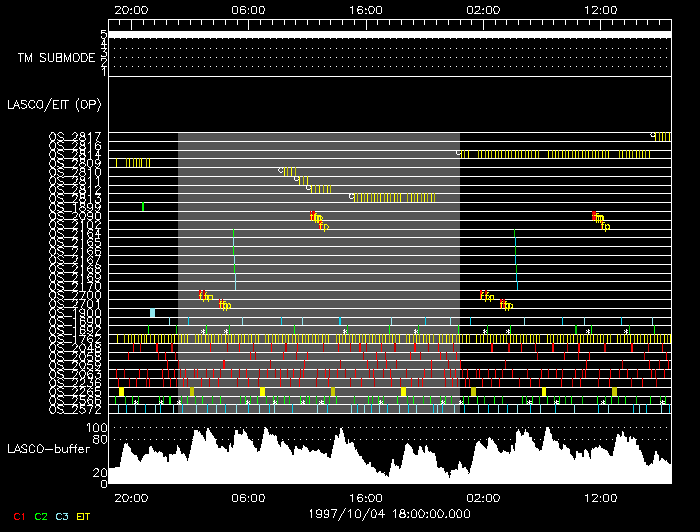Click the EIT legend entry
Screen dimensions: 700x532
[x=84, y=516]
